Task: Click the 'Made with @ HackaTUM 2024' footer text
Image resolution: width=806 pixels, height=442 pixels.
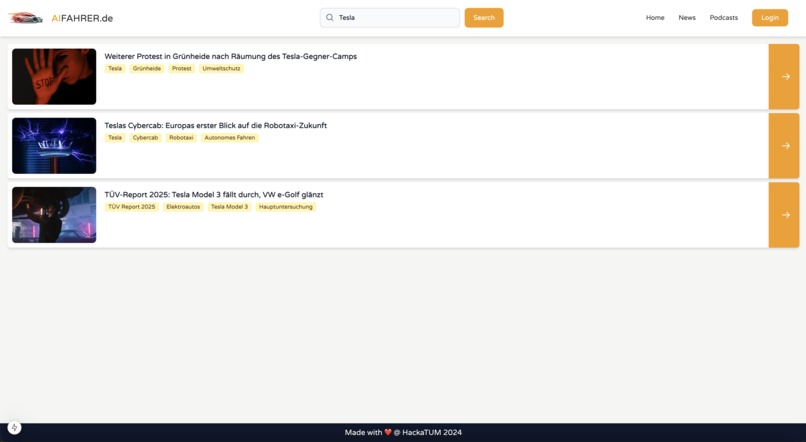Action: coord(404,432)
